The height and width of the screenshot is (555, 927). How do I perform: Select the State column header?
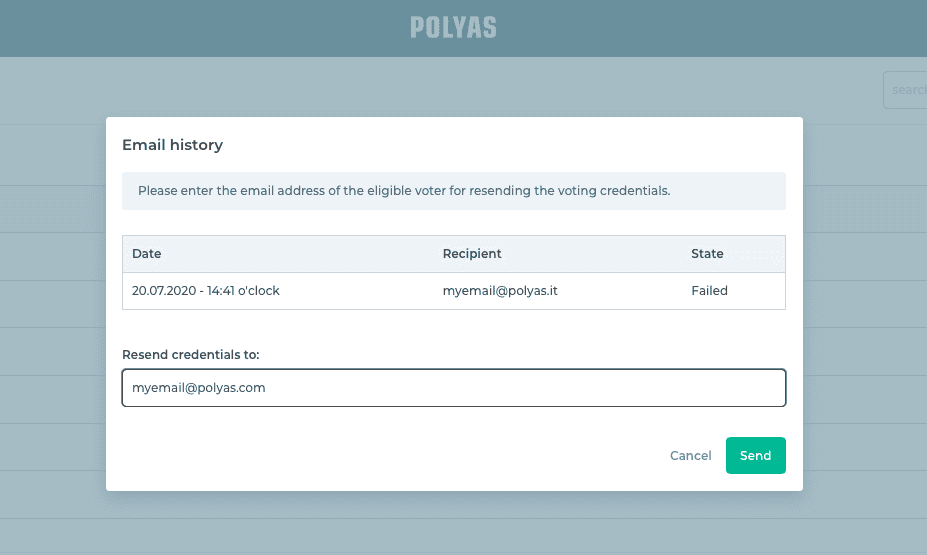(x=707, y=254)
